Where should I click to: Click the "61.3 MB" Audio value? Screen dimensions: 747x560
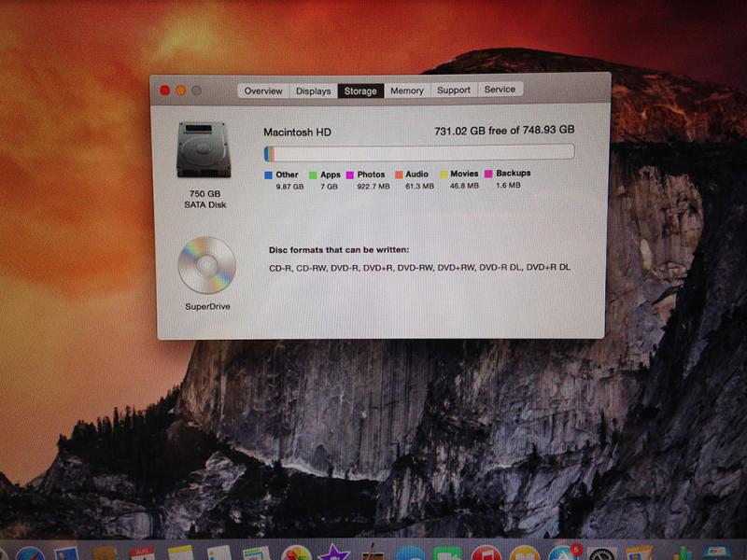click(x=419, y=186)
